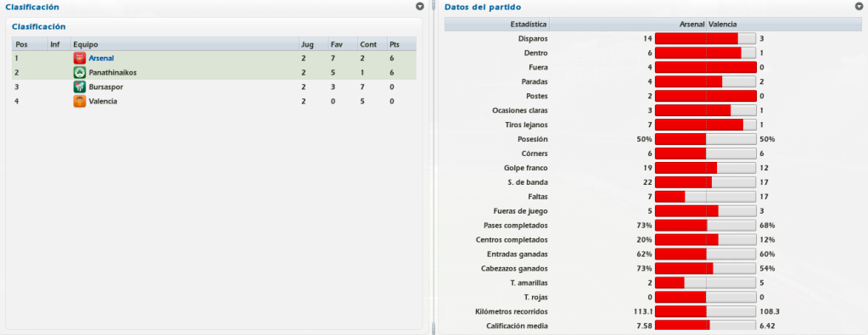The height and width of the screenshot is (335, 868).
Task: Click the Arsenal club crest icon
Action: tap(79, 59)
